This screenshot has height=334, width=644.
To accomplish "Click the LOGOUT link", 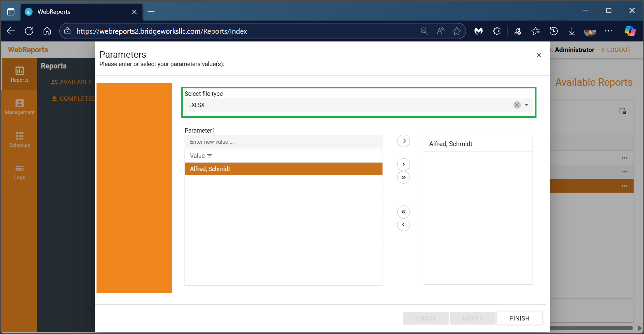I will (x=618, y=50).
